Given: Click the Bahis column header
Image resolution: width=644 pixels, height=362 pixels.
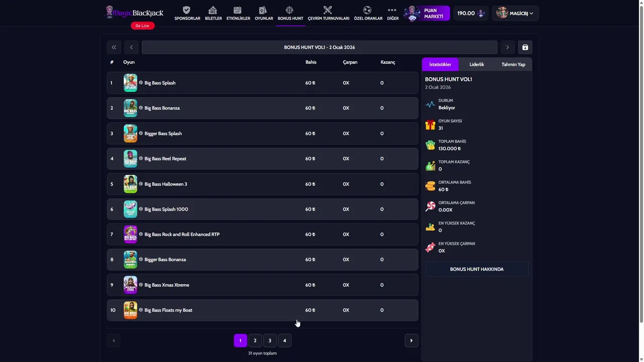Looking at the screenshot, I should coord(311,62).
